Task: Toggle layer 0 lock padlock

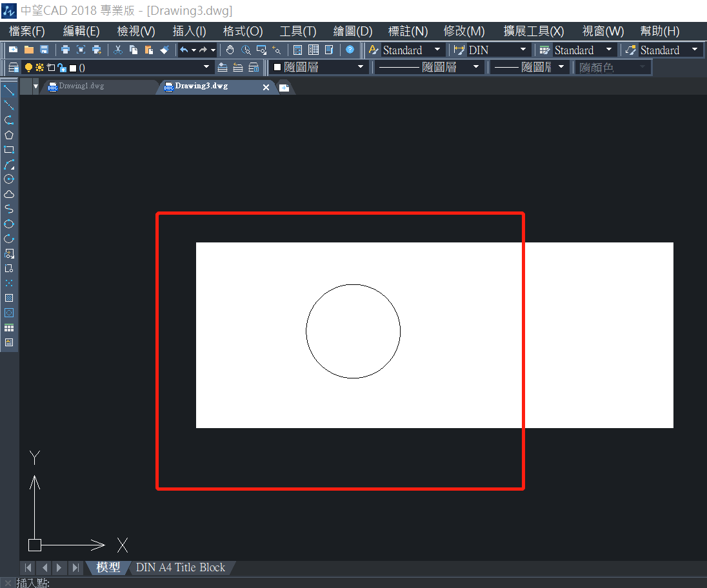Action: pyautogui.click(x=62, y=68)
